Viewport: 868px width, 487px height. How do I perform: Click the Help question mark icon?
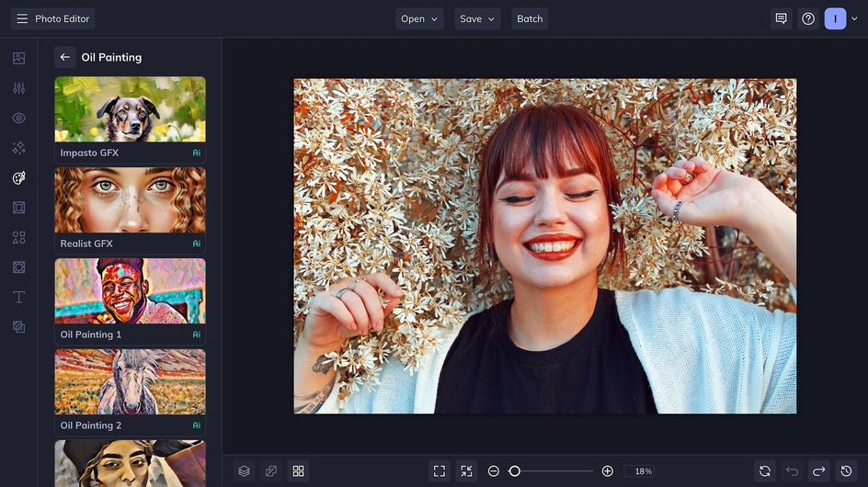808,18
